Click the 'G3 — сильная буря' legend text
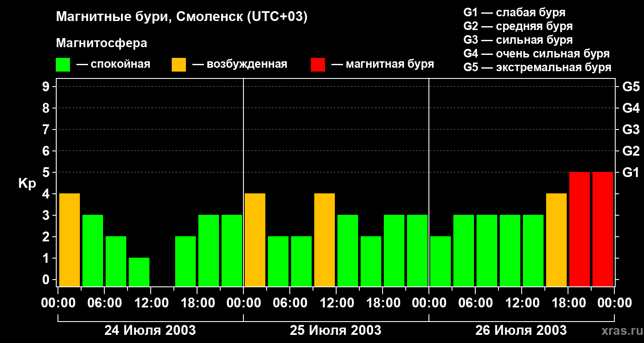 tap(518, 40)
